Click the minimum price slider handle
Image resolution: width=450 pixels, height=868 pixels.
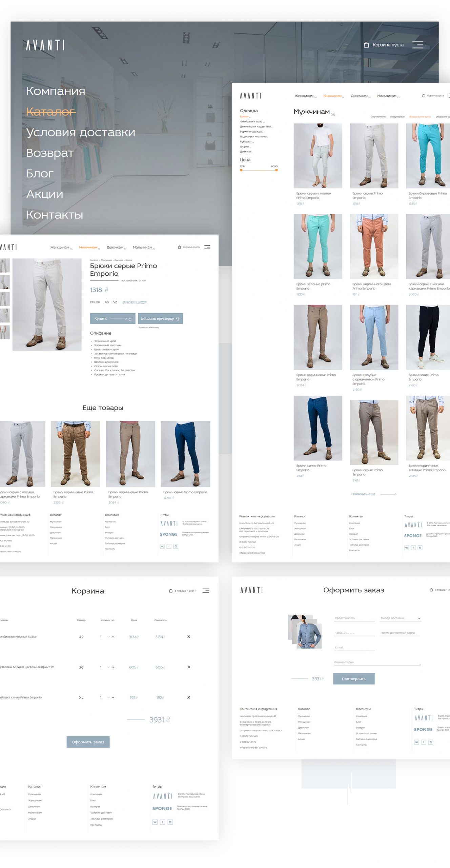[241, 170]
